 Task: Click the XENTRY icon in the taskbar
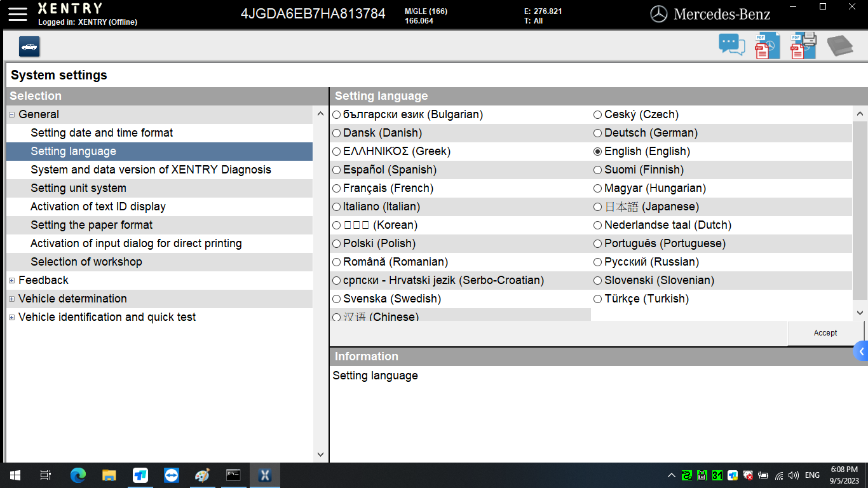click(265, 475)
